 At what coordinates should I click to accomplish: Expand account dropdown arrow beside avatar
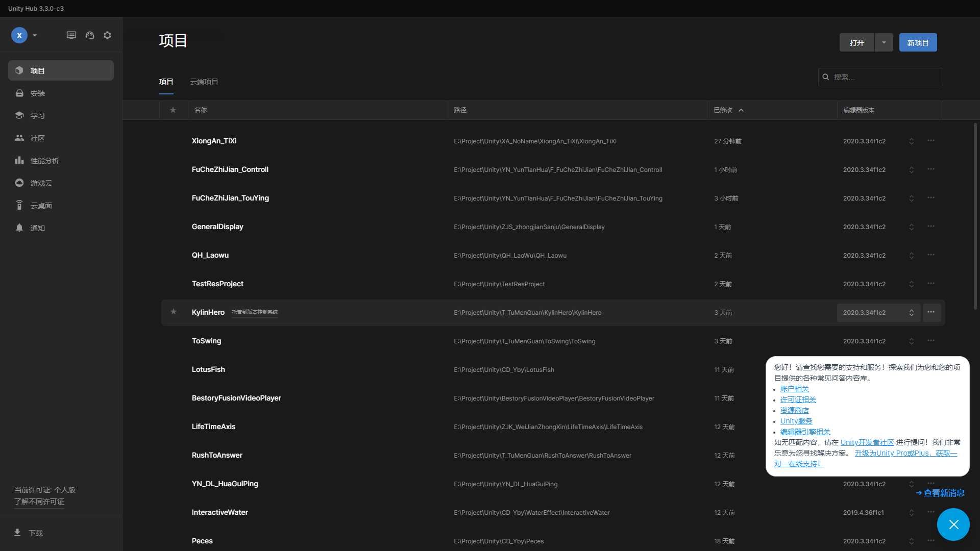(35, 35)
